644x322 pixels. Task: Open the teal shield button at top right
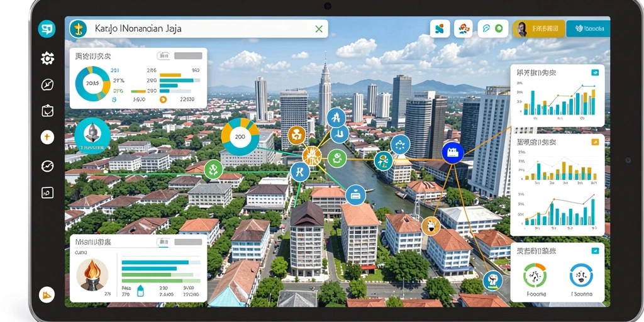[x=588, y=29]
